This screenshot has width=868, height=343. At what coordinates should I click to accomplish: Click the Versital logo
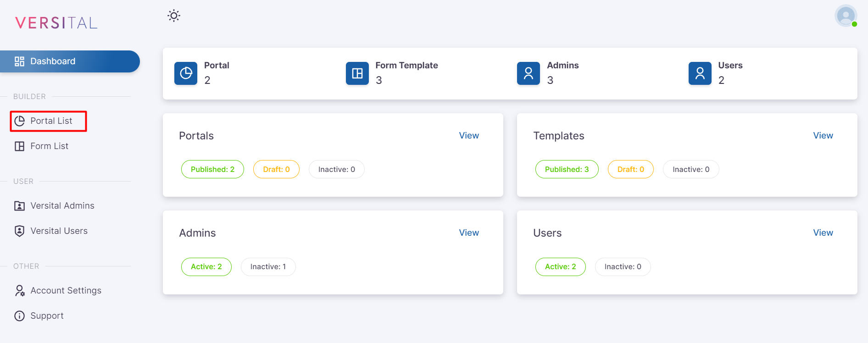click(x=56, y=23)
